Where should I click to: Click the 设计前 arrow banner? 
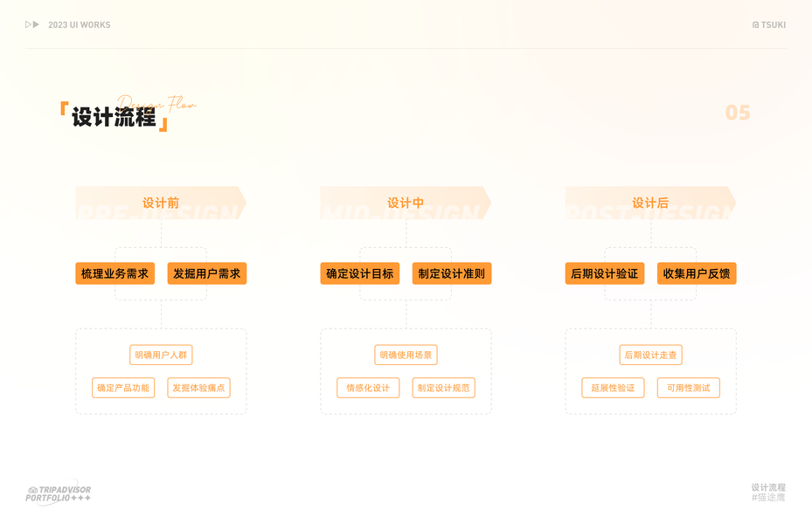click(x=161, y=203)
